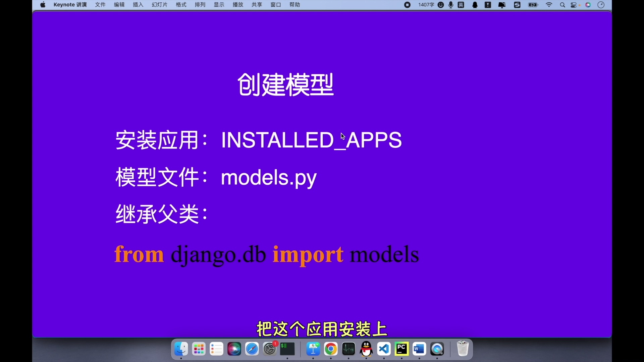Open the 播放 menu in Keynote

click(238, 5)
